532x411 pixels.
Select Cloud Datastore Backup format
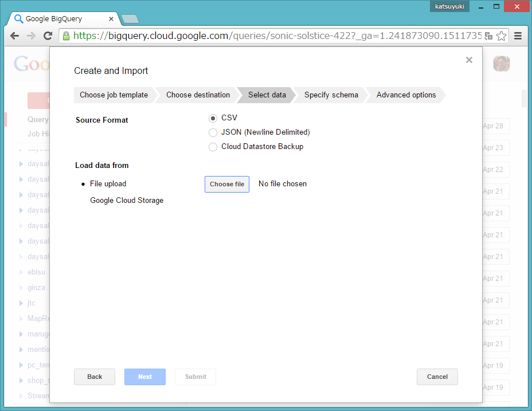(x=213, y=147)
